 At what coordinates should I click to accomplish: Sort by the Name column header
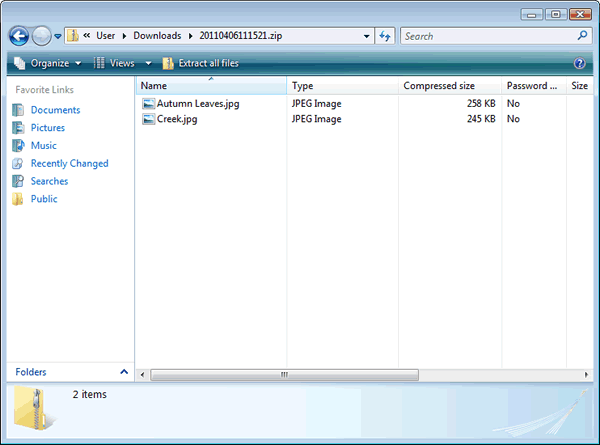(x=211, y=86)
